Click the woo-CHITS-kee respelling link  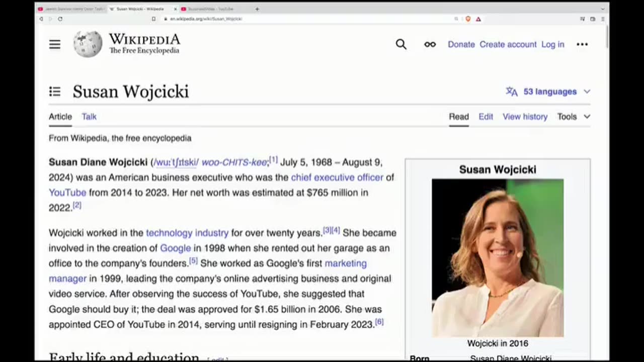[234, 162]
